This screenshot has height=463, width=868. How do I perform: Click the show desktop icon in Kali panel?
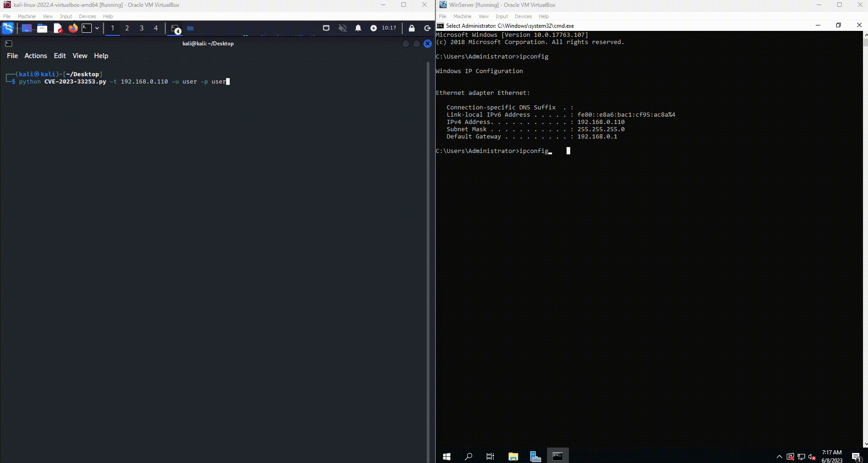click(27, 28)
